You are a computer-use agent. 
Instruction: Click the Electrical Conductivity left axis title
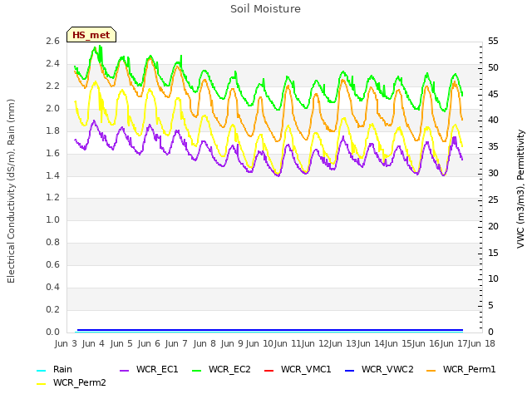tap(11, 191)
